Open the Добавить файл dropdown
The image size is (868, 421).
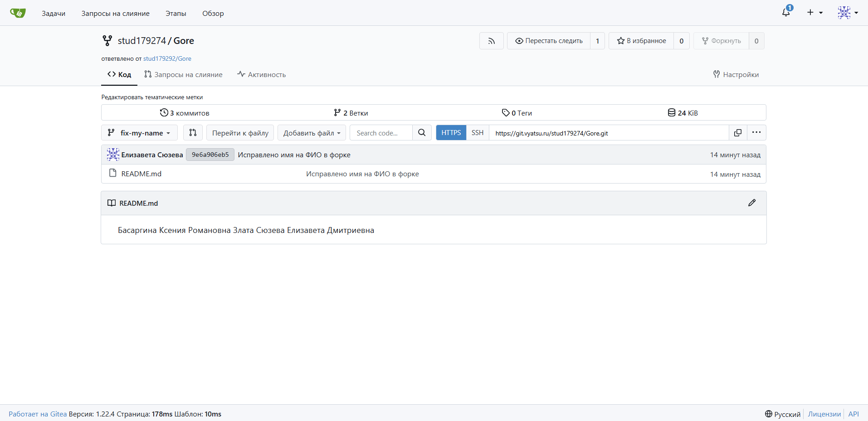(312, 133)
